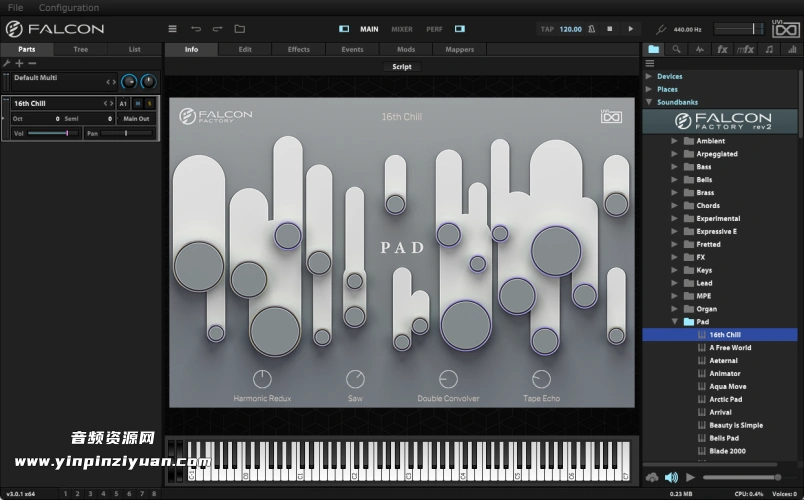Toggle the right sidebar panel icon
The image size is (804, 500).
pyautogui.click(x=460, y=29)
